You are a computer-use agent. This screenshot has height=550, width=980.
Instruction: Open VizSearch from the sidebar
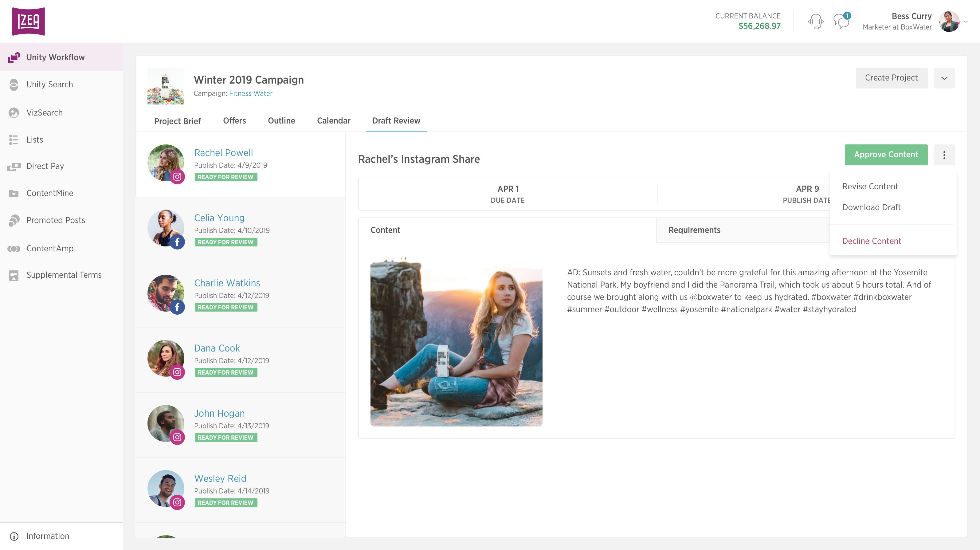coord(45,113)
